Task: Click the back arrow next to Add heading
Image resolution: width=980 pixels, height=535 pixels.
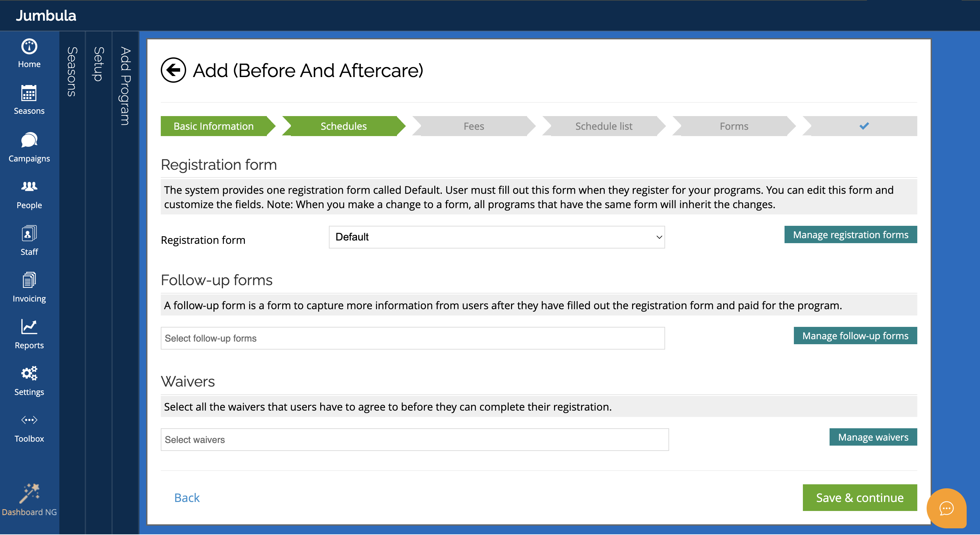Action: point(173,70)
